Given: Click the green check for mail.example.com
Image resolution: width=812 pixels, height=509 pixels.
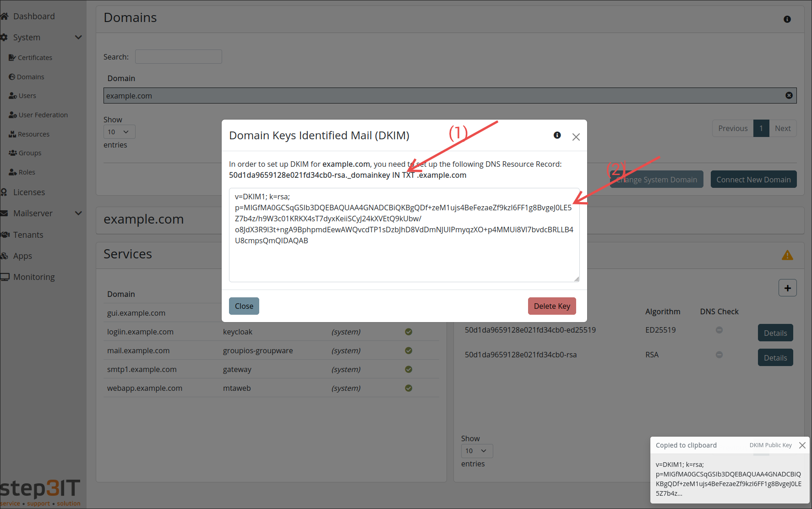Looking at the screenshot, I should click(409, 350).
